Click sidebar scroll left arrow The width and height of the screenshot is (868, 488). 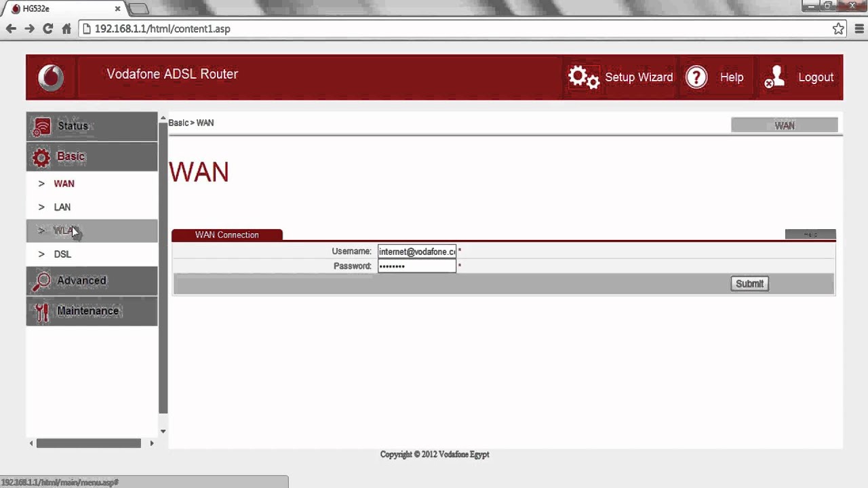point(31,443)
